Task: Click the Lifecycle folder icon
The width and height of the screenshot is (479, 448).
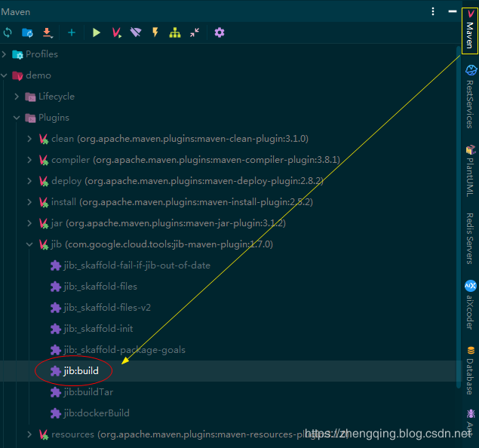Action: (30, 97)
